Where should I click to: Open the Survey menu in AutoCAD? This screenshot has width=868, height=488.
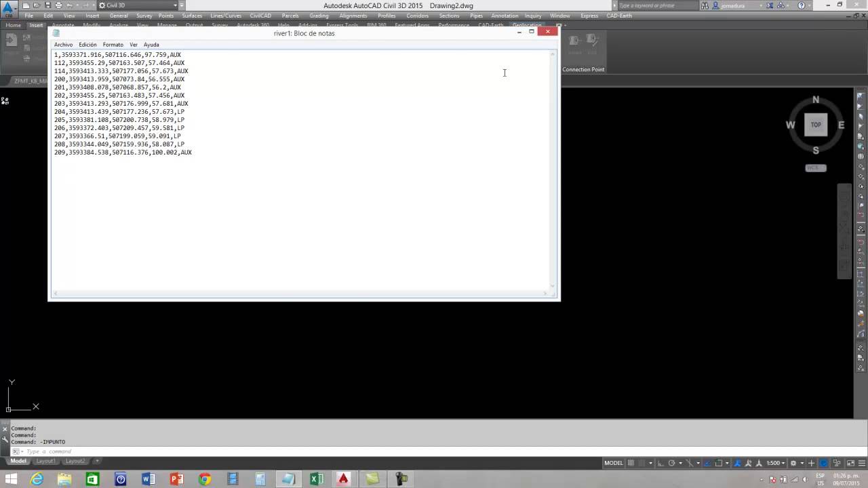(144, 16)
